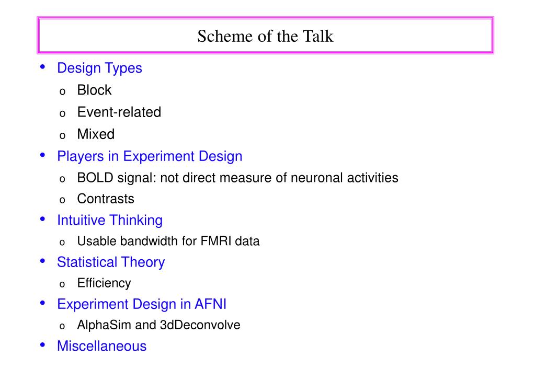The width and height of the screenshot is (535, 392).
Task: Open the 'Players in Experiment Design' heading
Action: (x=150, y=157)
